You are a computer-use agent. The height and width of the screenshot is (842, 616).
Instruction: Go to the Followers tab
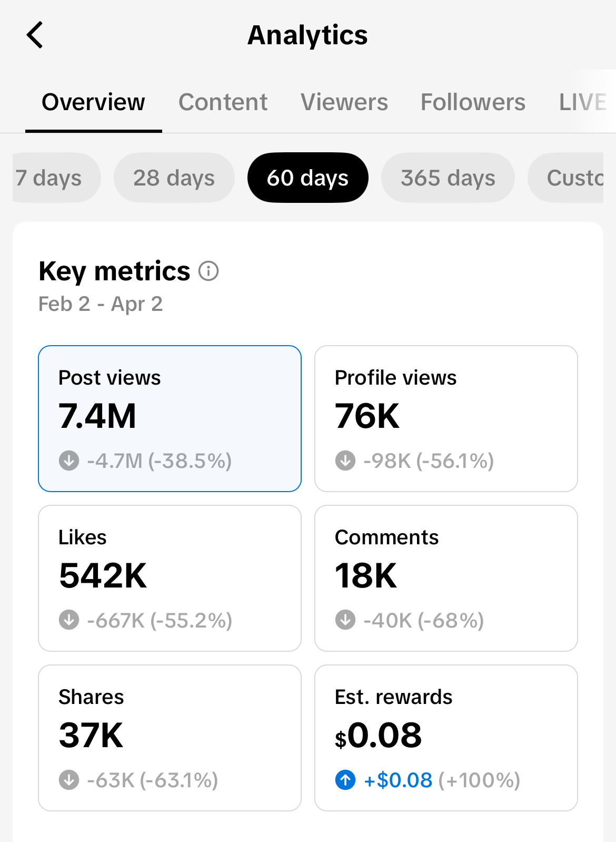click(x=473, y=102)
